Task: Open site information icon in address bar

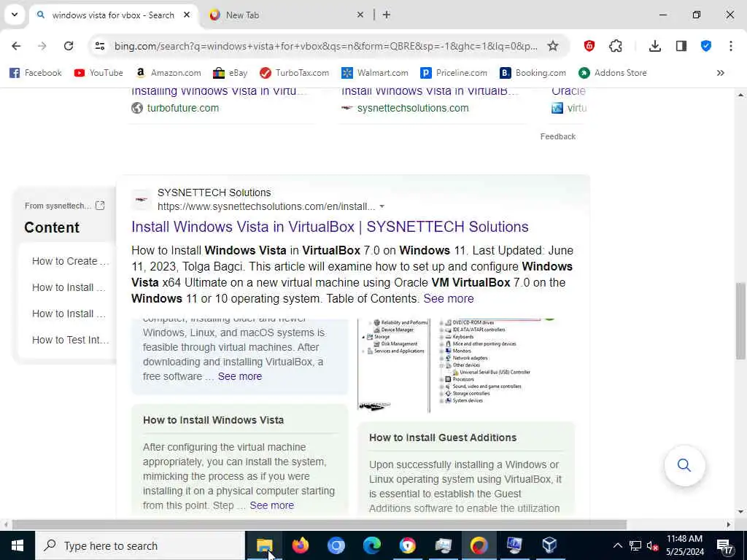Action: 99,46
